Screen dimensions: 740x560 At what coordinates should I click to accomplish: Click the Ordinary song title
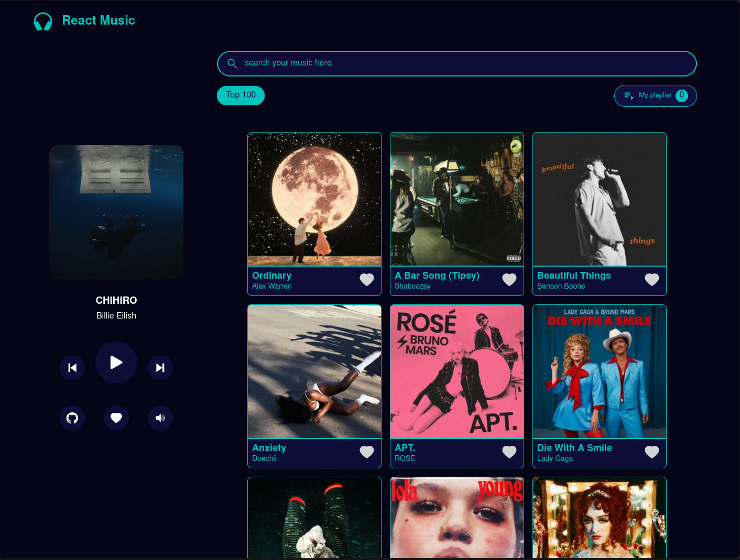(x=271, y=276)
